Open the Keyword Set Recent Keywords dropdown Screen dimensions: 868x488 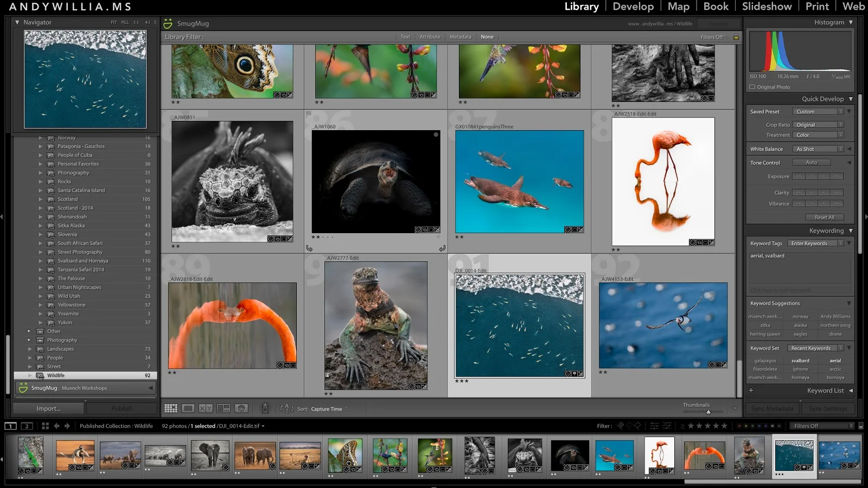click(x=815, y=348)
